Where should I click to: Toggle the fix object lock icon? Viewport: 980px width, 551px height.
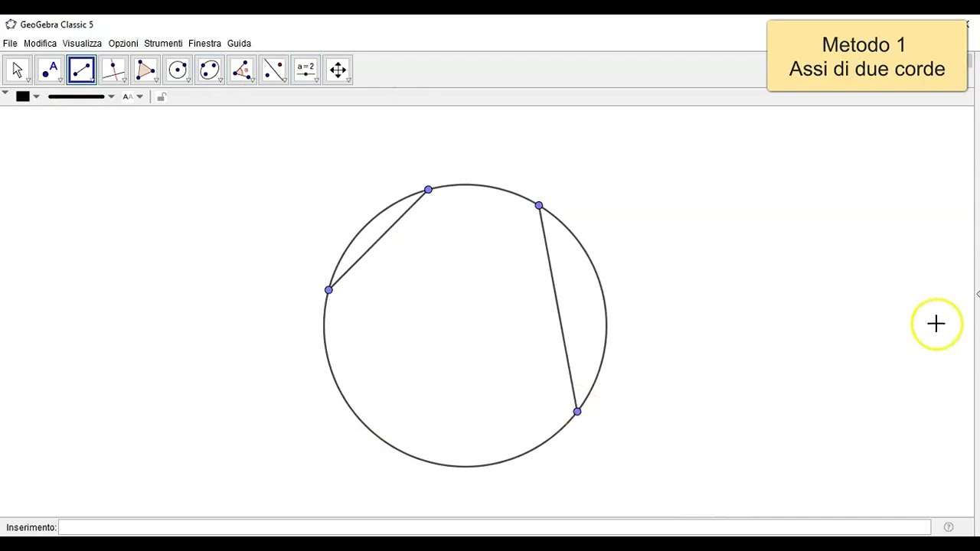click(x=161, y=96)
